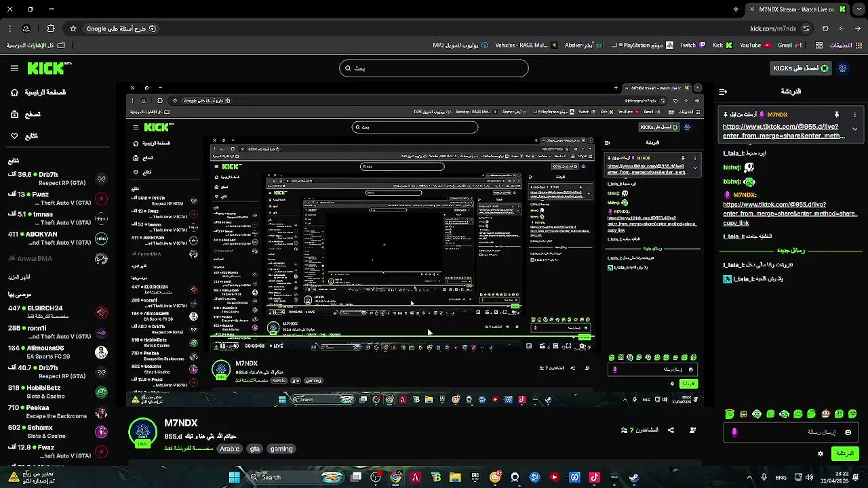Viewport: 868px width, 488px height.
Task: Open chat settings gear
Action: pos(821,453)
